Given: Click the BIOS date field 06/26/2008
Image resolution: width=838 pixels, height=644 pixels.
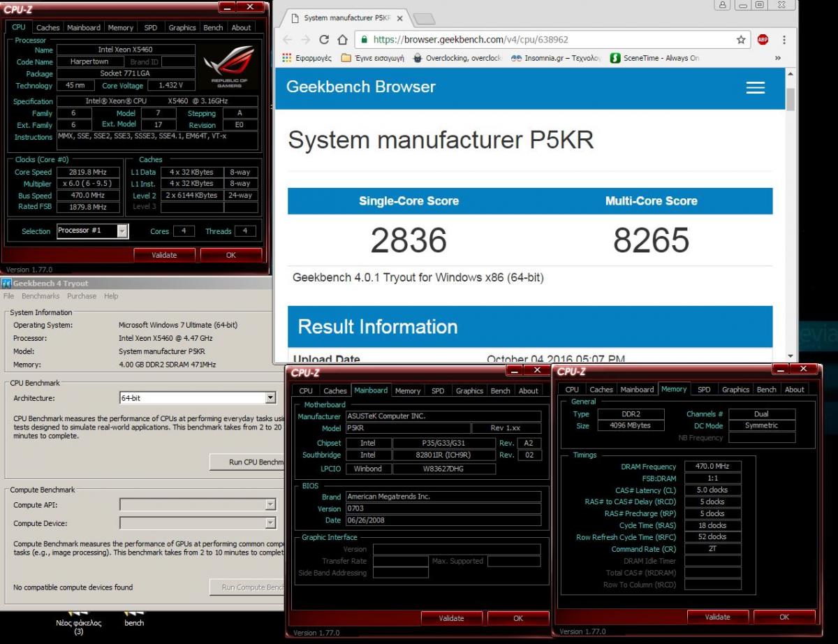Looking at the screenshot, I should point(443,520).
